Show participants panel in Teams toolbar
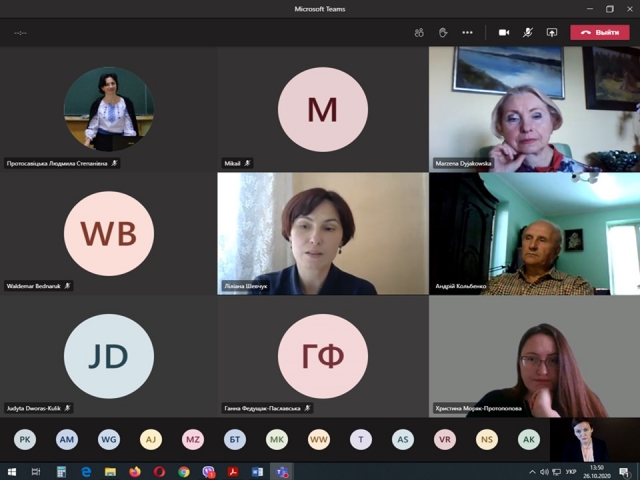 point(419,33)
